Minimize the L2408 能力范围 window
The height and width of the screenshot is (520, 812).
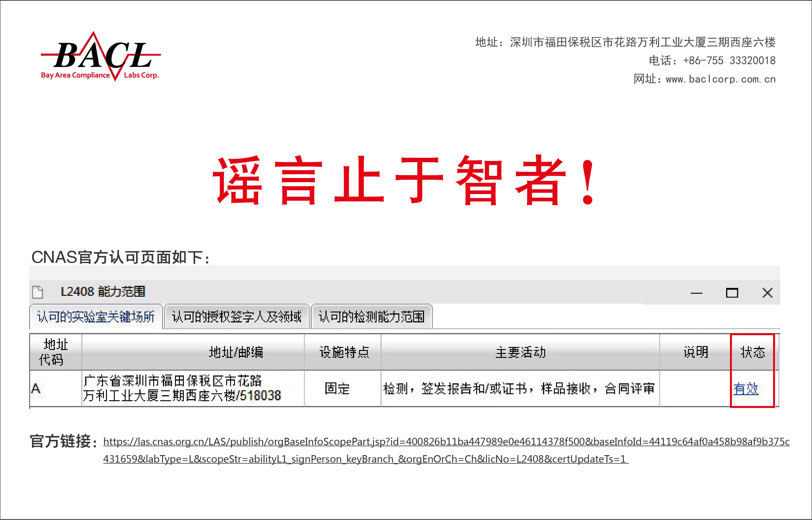696,293
